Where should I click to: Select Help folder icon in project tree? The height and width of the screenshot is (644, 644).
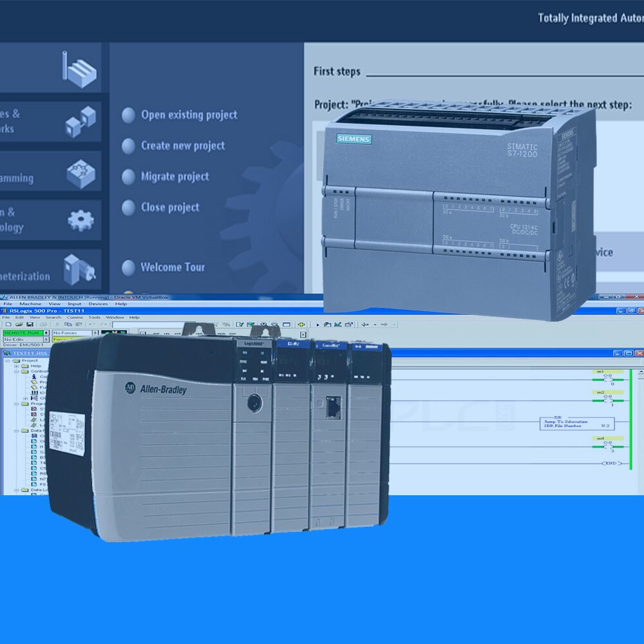[x=25, y=366]
